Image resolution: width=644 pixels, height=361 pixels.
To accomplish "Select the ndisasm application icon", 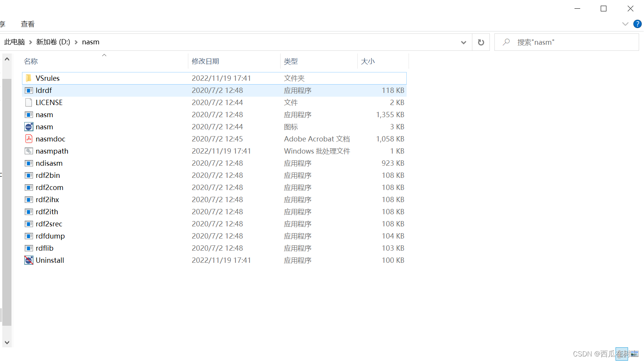I will pyautogui.click(x=29, y=163).
